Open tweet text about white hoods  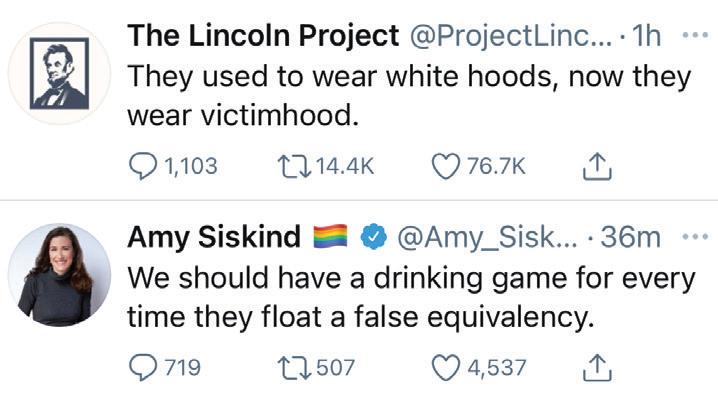coord(409,95)
